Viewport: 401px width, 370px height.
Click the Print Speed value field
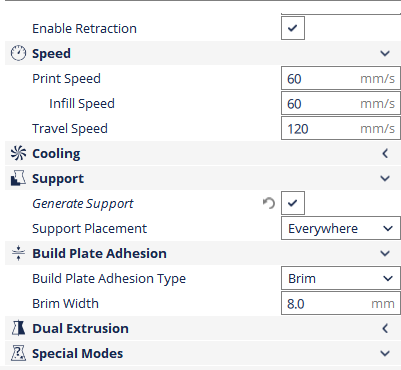341,78
